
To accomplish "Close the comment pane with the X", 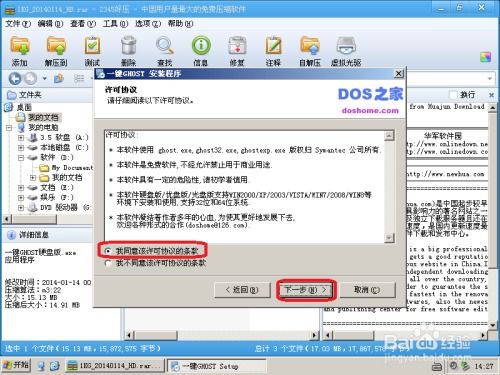I will (x=491, y=95).
